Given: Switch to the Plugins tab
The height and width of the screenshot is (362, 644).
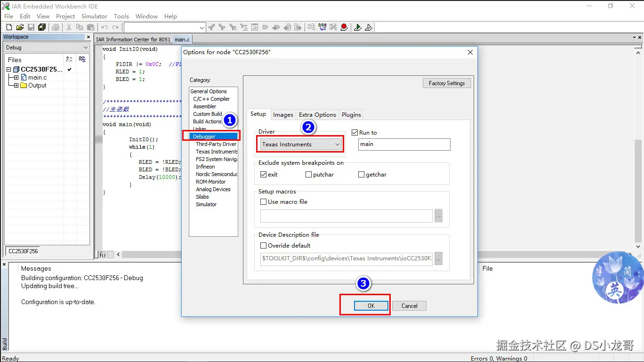Looking at the screenshot, I should click(x=351, y=114).
